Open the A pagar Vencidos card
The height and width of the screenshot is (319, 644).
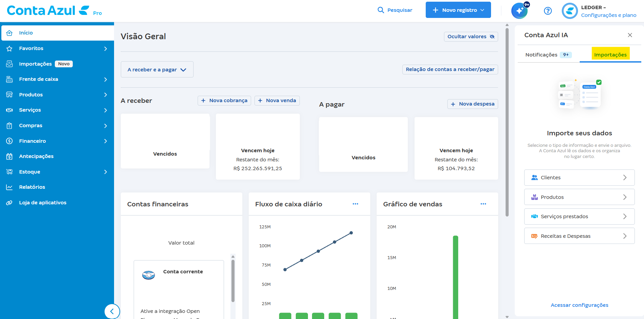tap(363, 144)
